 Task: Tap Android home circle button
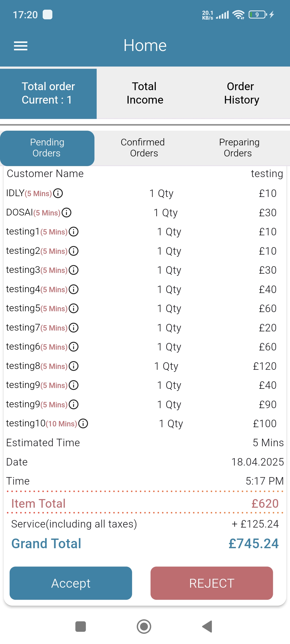tap(144, 627)
